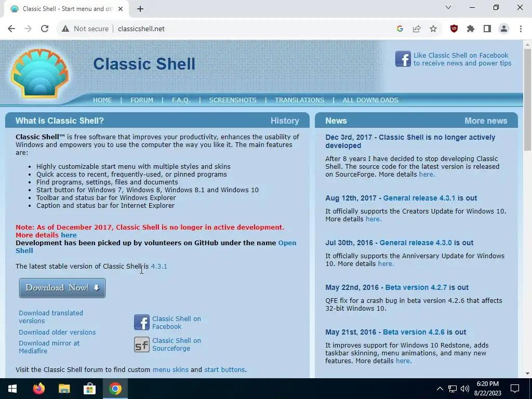This screenshot has width=532, height=399.
Task: Open the TRANSLATIONS menu item
Action: pos(300,100)
